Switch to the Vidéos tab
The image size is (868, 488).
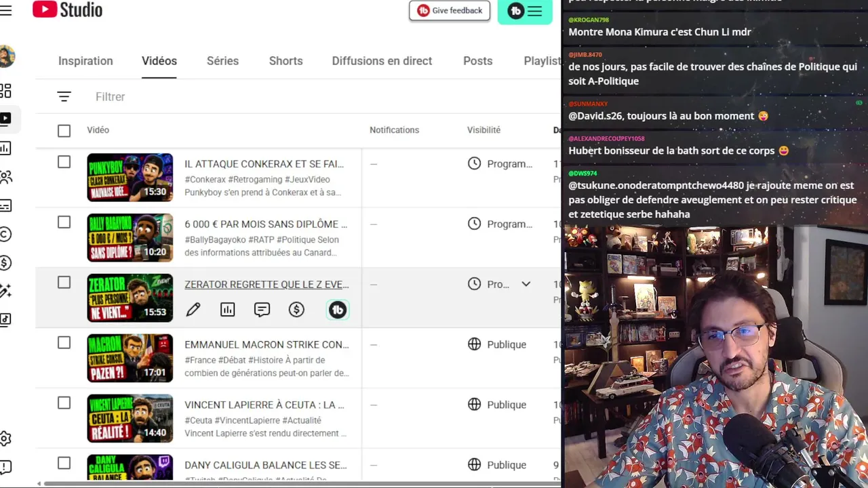(159, 61)
